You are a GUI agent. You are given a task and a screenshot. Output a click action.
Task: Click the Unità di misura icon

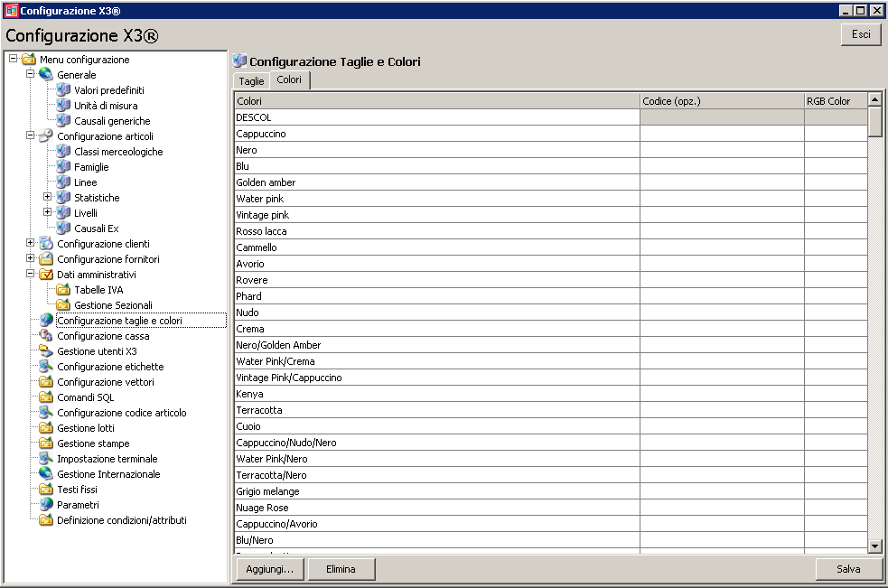click(x=63, y=105)
